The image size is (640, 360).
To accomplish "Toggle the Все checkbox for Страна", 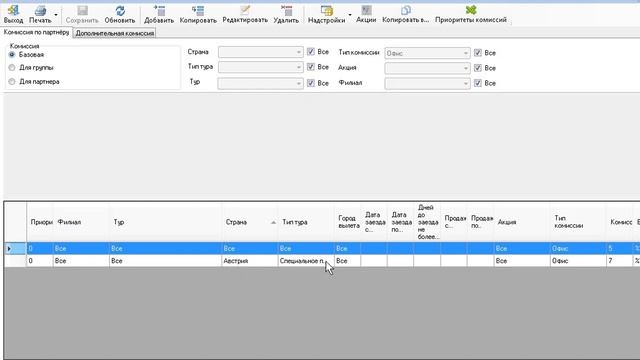I will [x=311, y=52].
